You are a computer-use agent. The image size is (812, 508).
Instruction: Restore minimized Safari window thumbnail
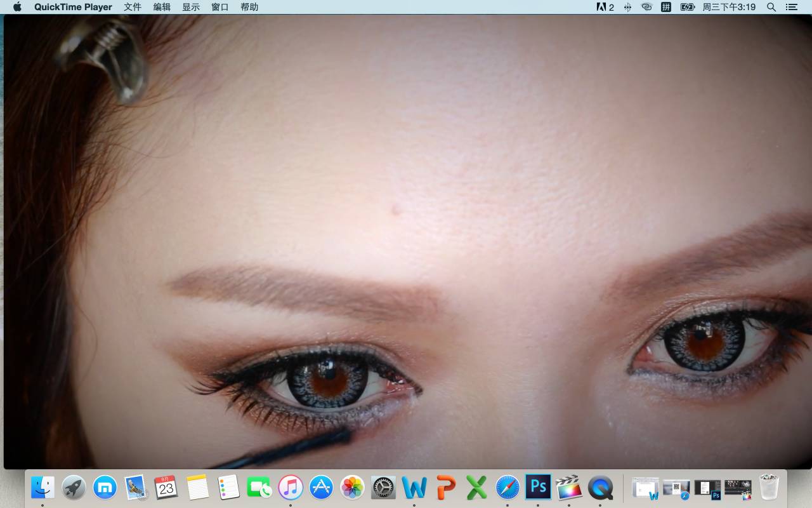[x=676, y=488]
